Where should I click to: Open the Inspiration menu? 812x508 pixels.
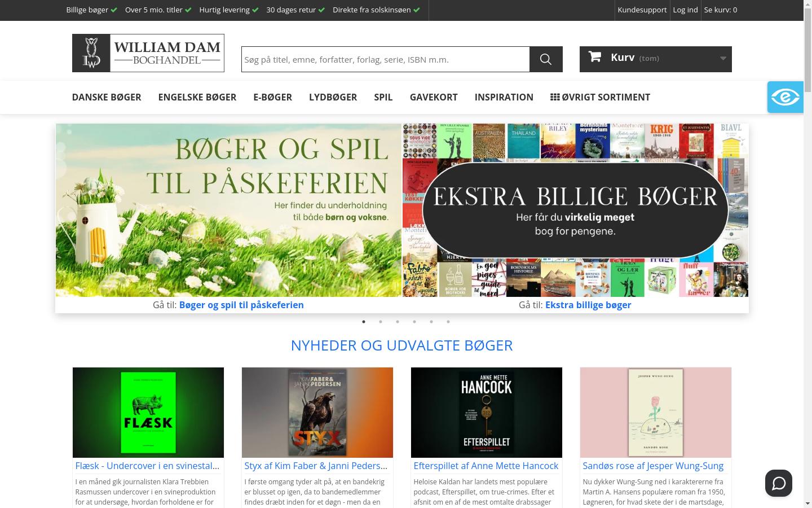pos(504,97)
